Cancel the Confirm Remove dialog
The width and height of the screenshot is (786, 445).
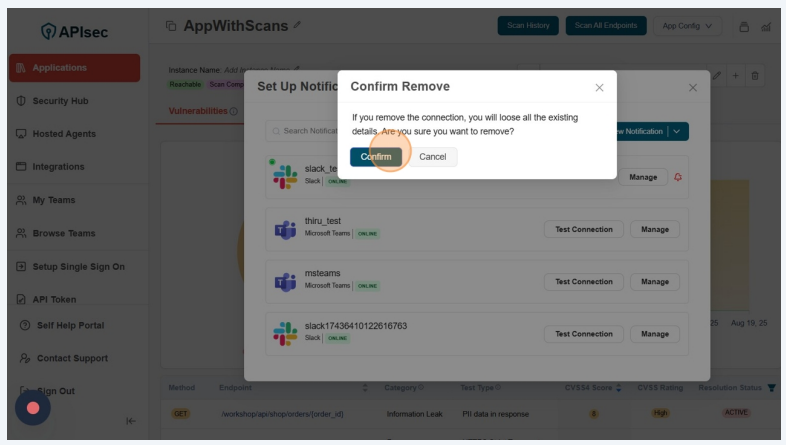pos(432,157)
